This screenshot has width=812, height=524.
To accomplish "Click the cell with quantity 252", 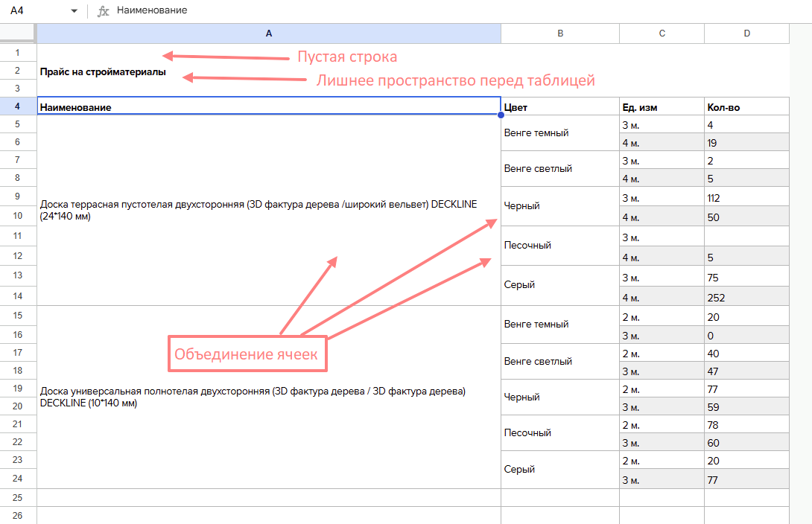I will (746, 297).
